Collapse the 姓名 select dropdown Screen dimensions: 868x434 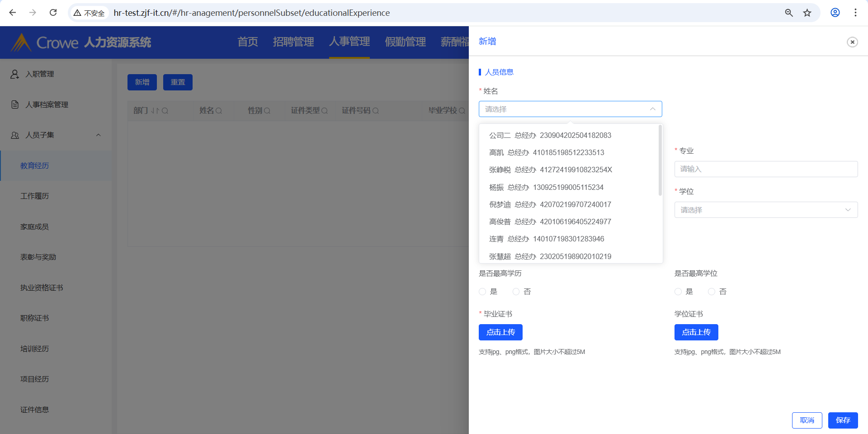tap(652, 109)
